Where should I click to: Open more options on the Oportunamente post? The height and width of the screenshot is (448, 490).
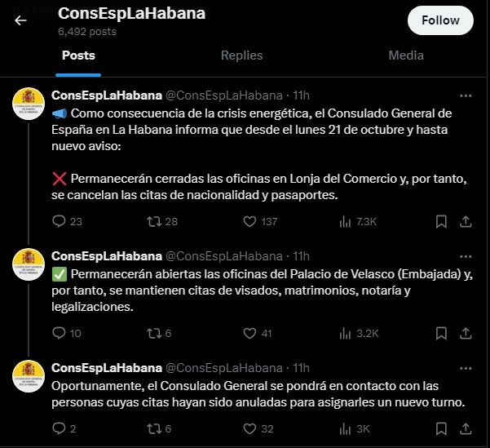(466, 368)
